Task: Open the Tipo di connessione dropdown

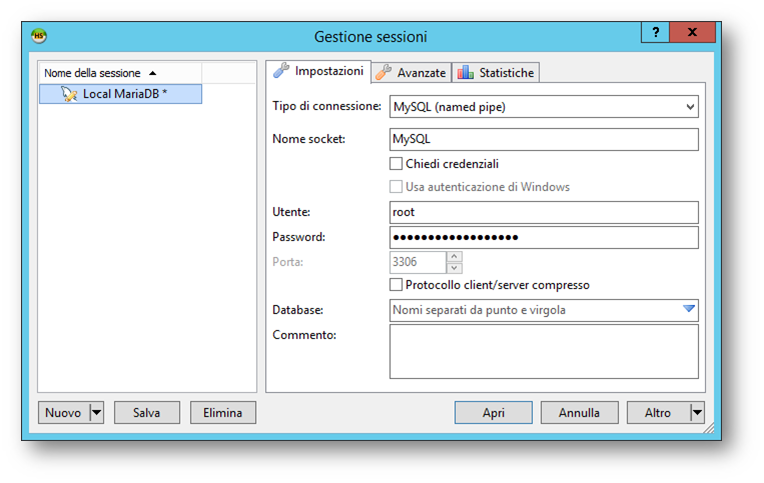Action: pyautogui.click(x=690, y=106)
